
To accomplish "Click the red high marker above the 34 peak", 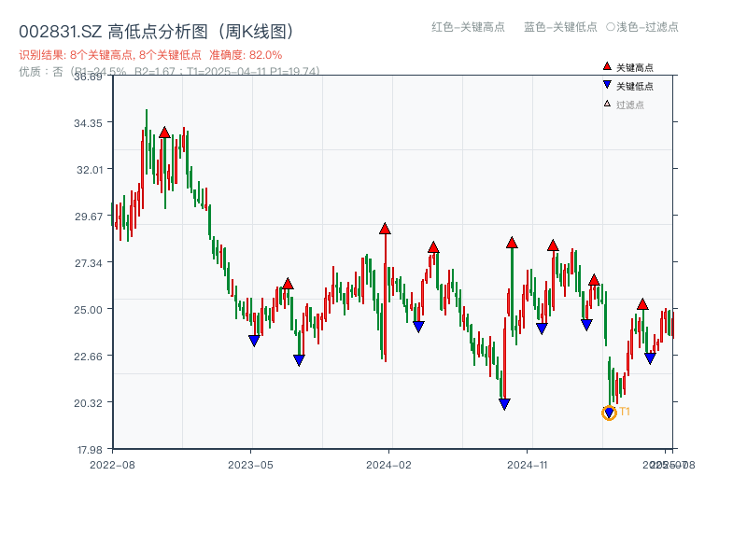I will coord(164,133).
